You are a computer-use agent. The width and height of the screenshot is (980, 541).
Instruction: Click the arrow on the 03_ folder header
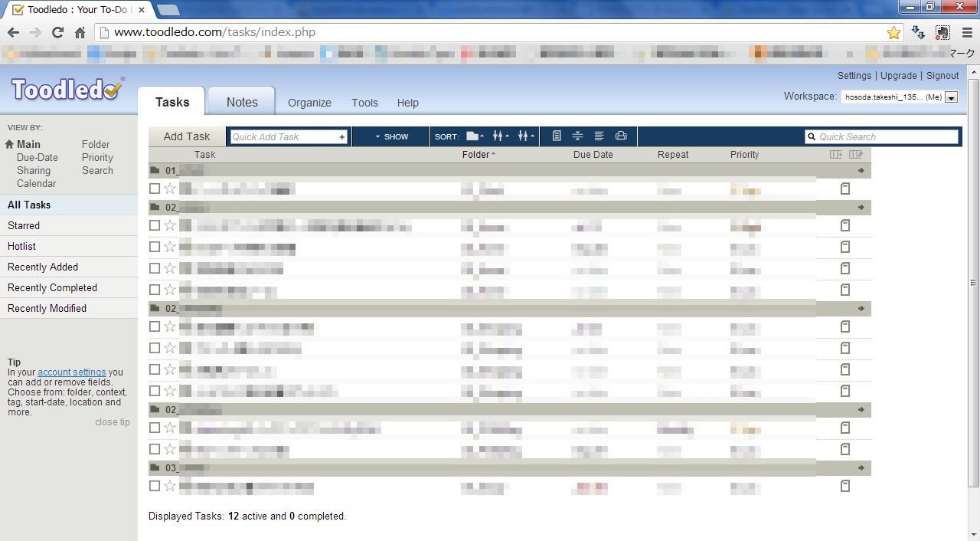tap(861, 467)
